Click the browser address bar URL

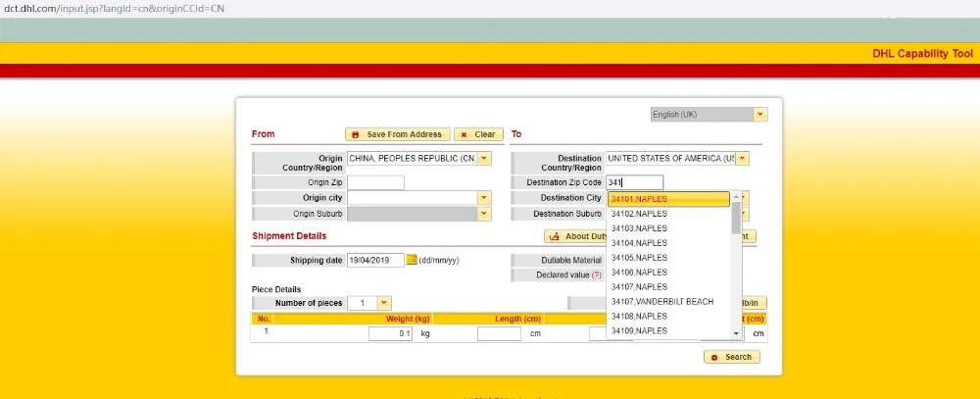point(115,9)
